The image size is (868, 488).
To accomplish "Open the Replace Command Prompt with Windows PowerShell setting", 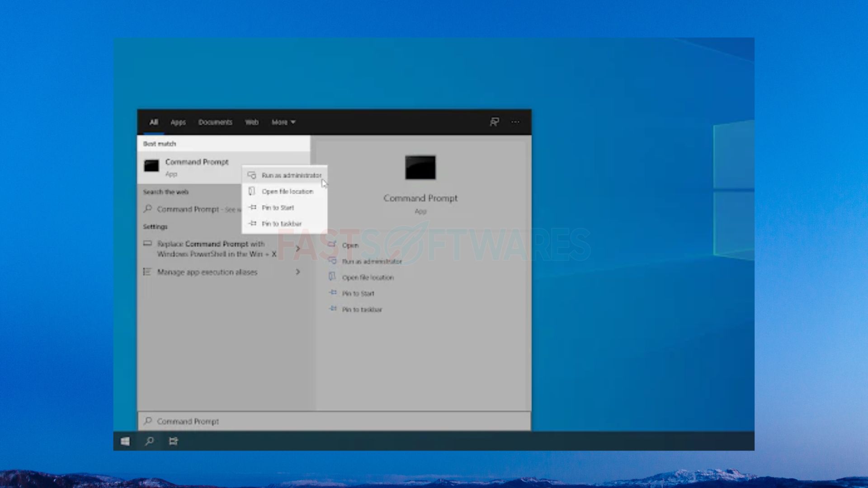I will click(x=217, y=249).
